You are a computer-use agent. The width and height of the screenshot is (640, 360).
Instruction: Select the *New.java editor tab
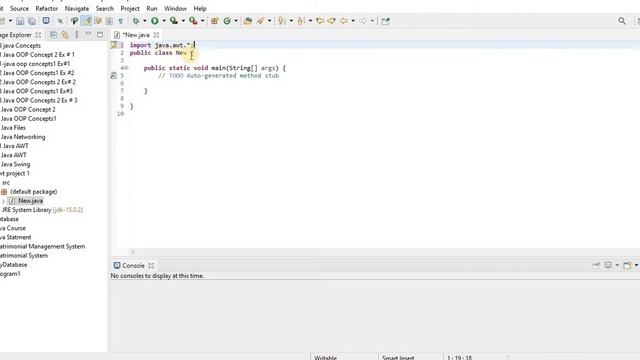tap(136, 35)
